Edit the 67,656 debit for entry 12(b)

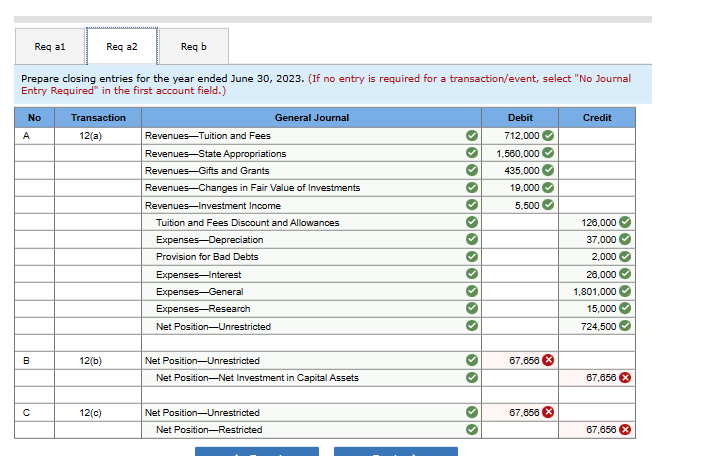pos(520,360)
